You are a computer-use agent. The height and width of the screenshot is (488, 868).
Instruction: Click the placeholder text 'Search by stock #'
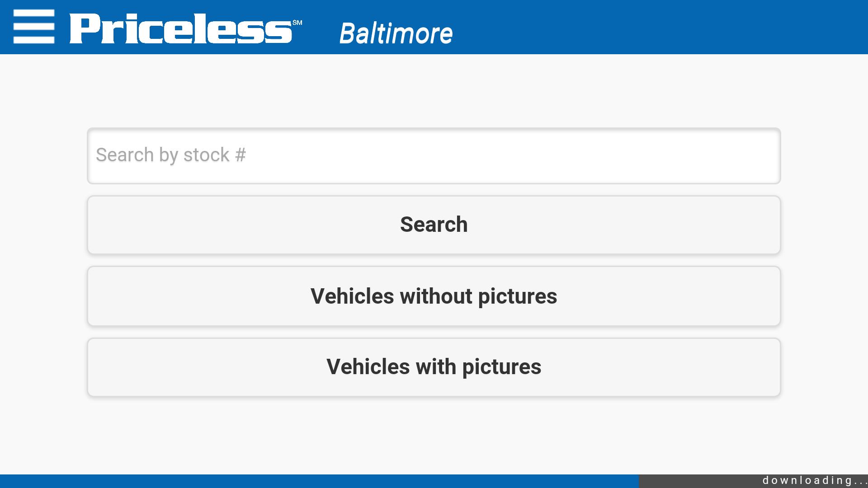[171, 155]
